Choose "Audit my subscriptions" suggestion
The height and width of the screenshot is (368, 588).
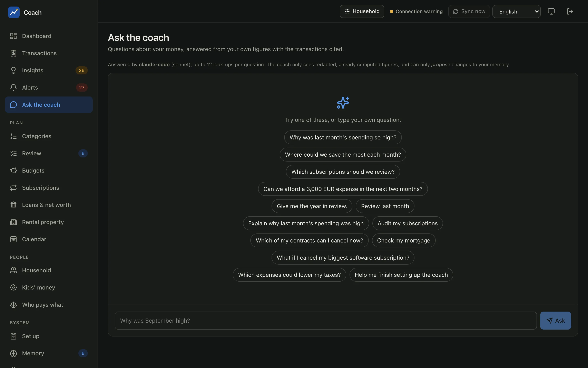(x=408, y=223)
